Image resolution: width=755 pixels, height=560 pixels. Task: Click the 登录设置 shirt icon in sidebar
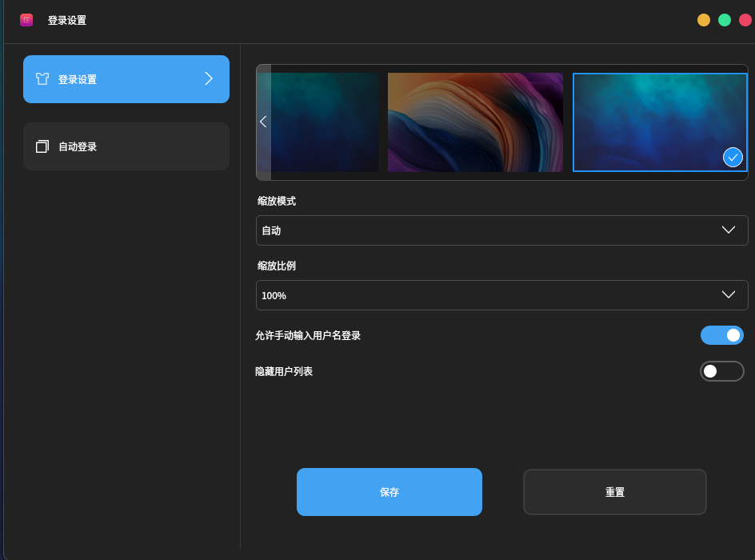click(42, 78)
